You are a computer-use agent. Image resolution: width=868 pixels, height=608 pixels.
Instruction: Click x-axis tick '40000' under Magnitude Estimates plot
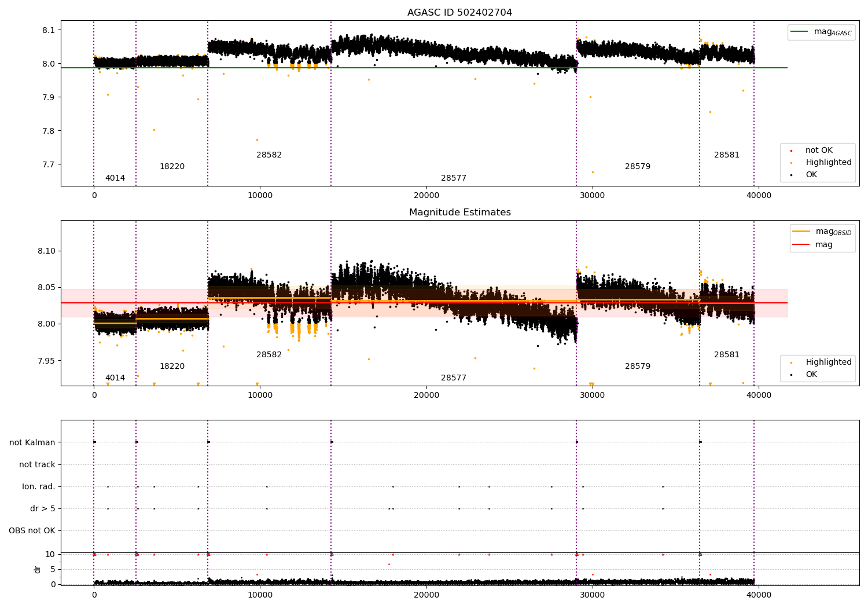(759, 395)
